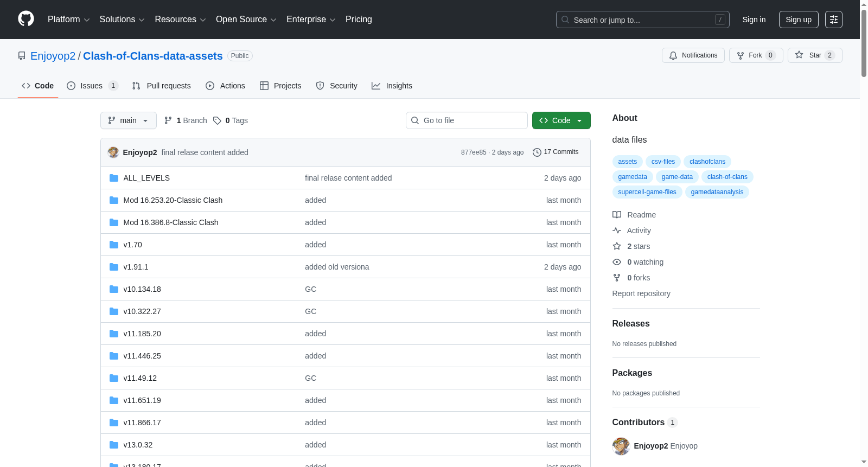Open the 17 Commits history link
This screenshot has width=868, height=467.
click(556, 152)
